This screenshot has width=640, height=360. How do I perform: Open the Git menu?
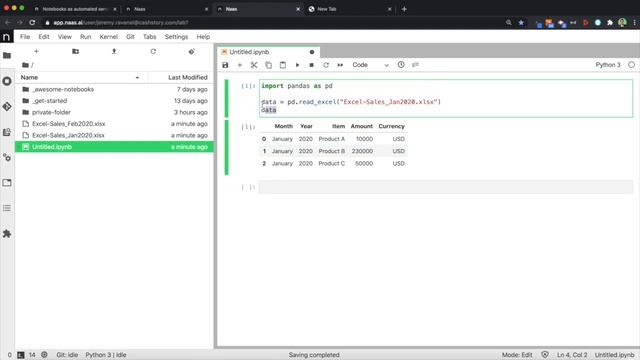[x=130, y=37]
